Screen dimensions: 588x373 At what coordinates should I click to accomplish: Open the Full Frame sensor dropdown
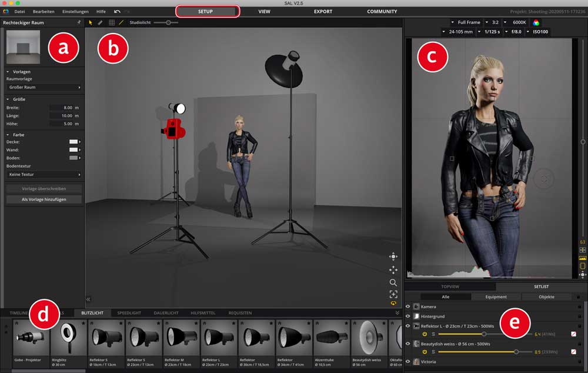point(465,22)
